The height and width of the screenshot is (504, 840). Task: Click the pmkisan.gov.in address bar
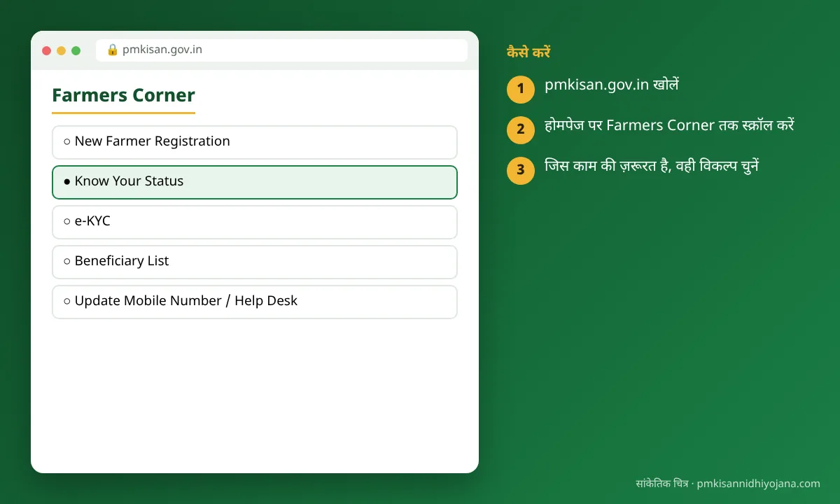281,50
